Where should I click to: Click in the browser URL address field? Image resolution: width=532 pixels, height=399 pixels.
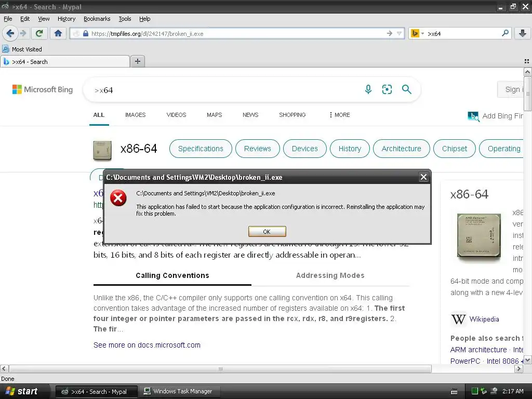pos(237,34)
